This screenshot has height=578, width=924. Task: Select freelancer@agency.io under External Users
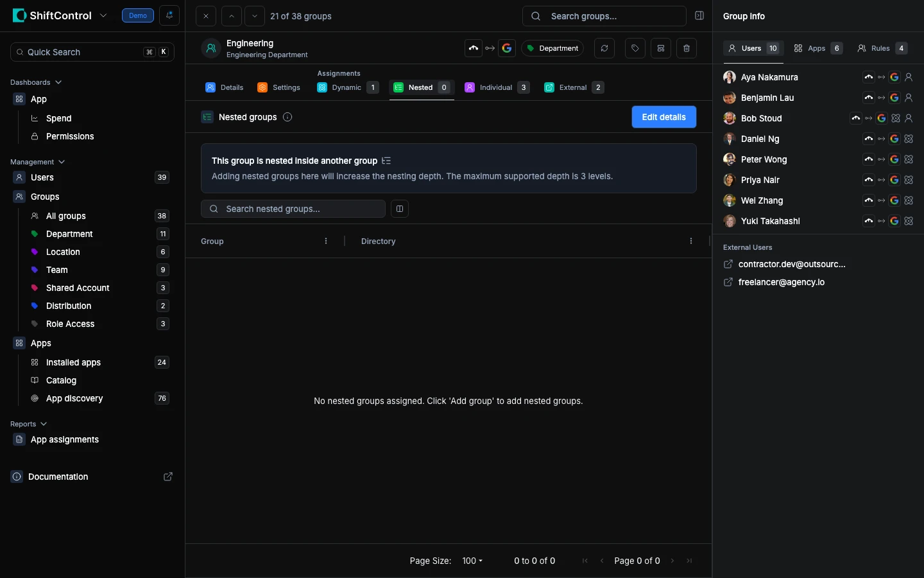[780, 283]
